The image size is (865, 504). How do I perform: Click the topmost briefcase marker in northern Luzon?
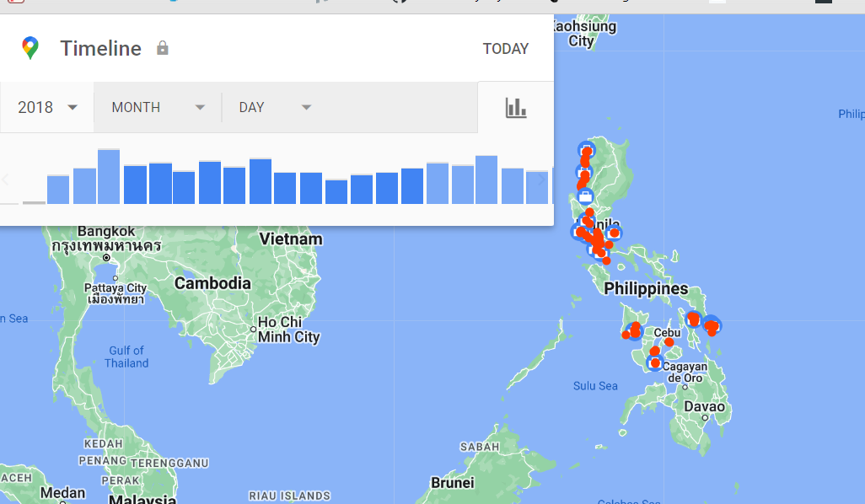click(x=587, y=150)
